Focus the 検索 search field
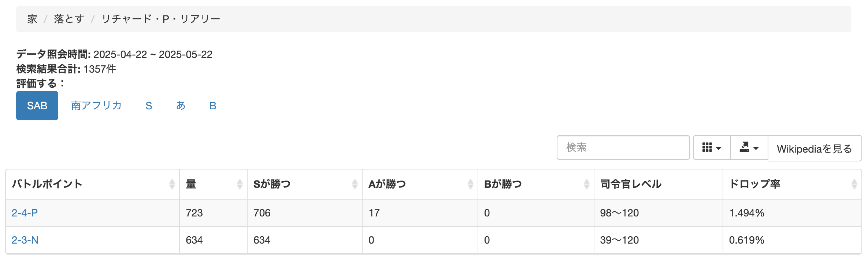Viewport: 868px width, 259px height. tap(623, 147)
